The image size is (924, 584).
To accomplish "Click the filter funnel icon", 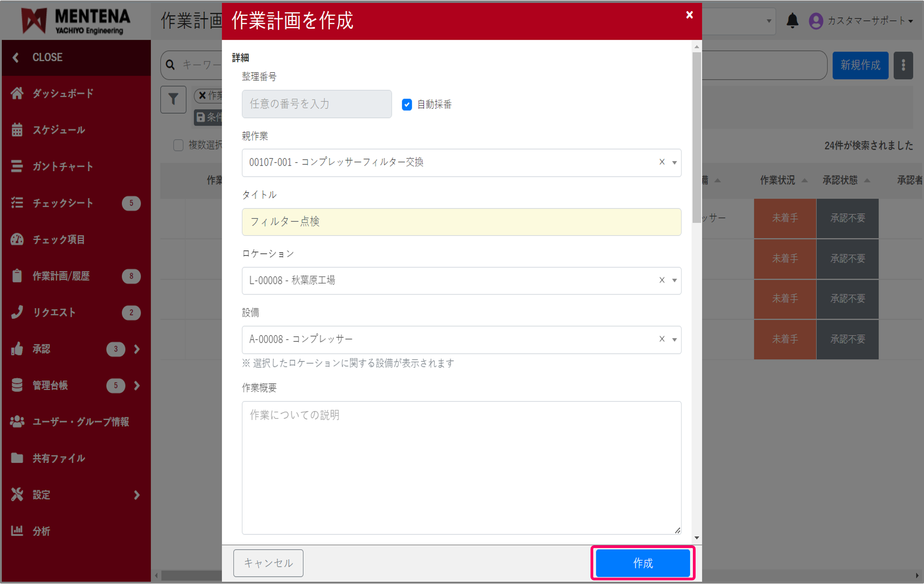I will (173, 99).
